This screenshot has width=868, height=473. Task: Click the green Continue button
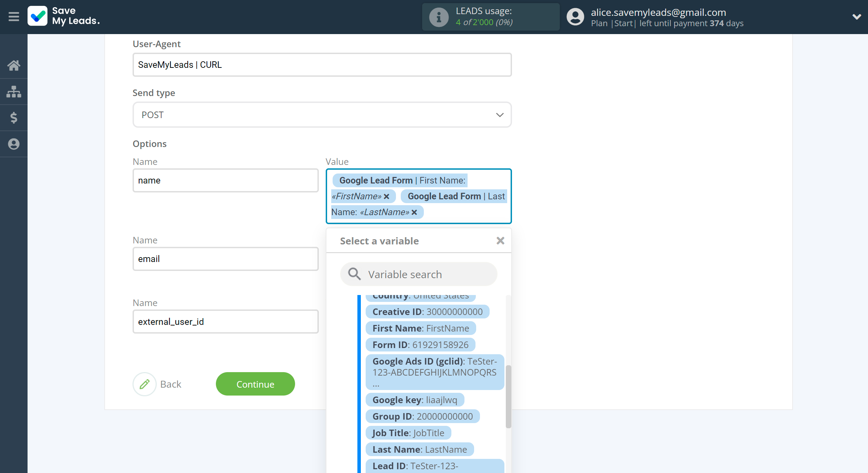coord(255,384)
